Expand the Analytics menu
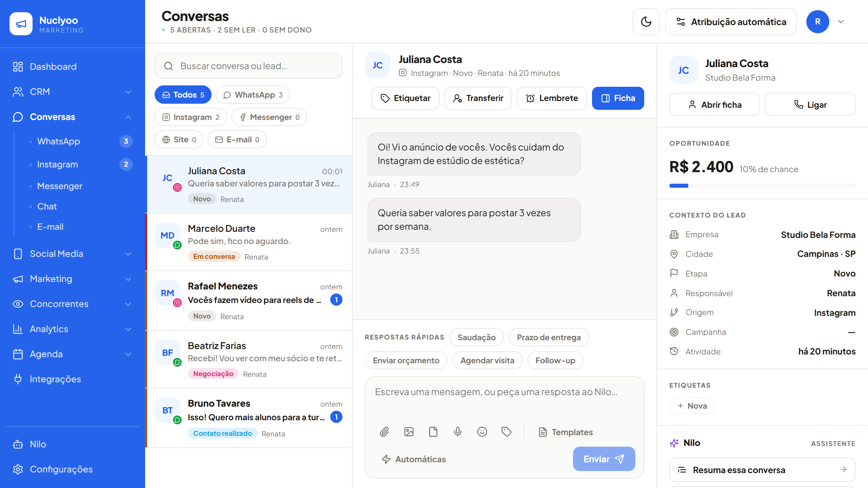Screen dimensions: 868x488 pyautogui.click(x=73, y=329)
